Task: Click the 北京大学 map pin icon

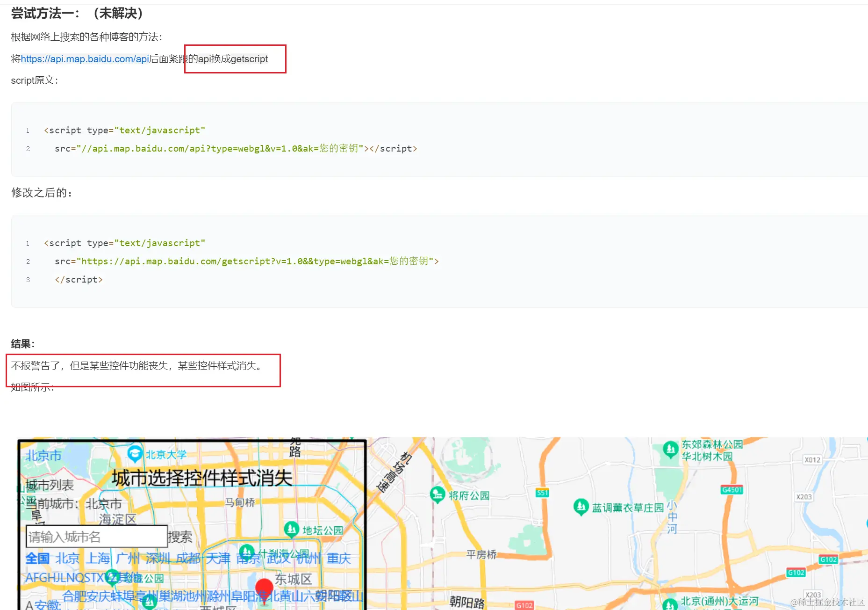Action: [x=135, y=454]
